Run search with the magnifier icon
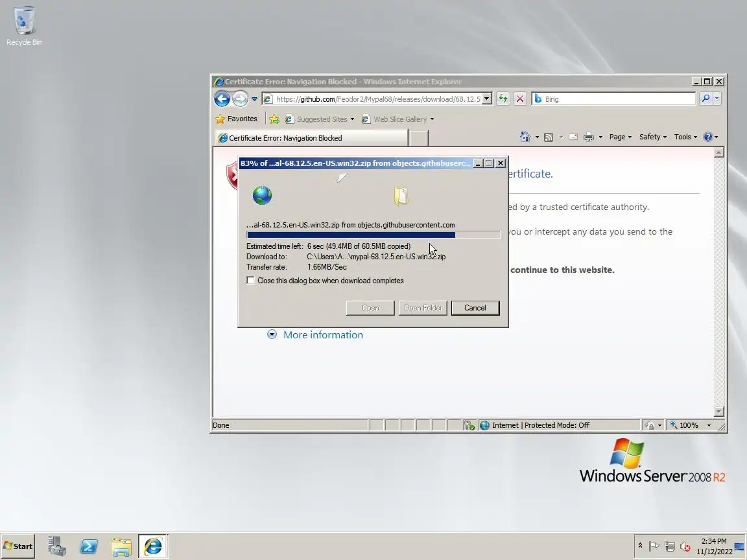The image size is (747, 560). point(705,99)
